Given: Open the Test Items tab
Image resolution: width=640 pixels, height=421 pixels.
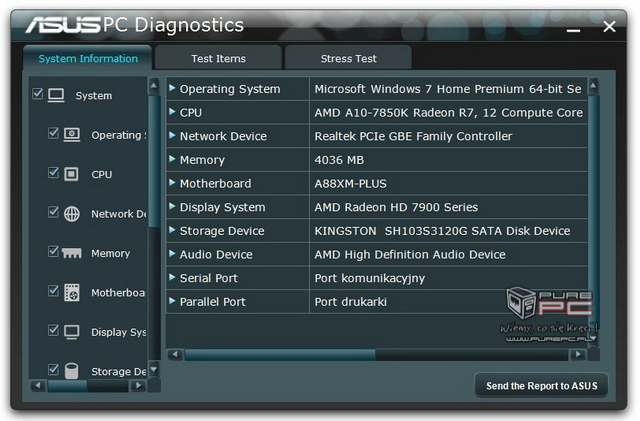Looking at the screenshot, I should [218, 58].
